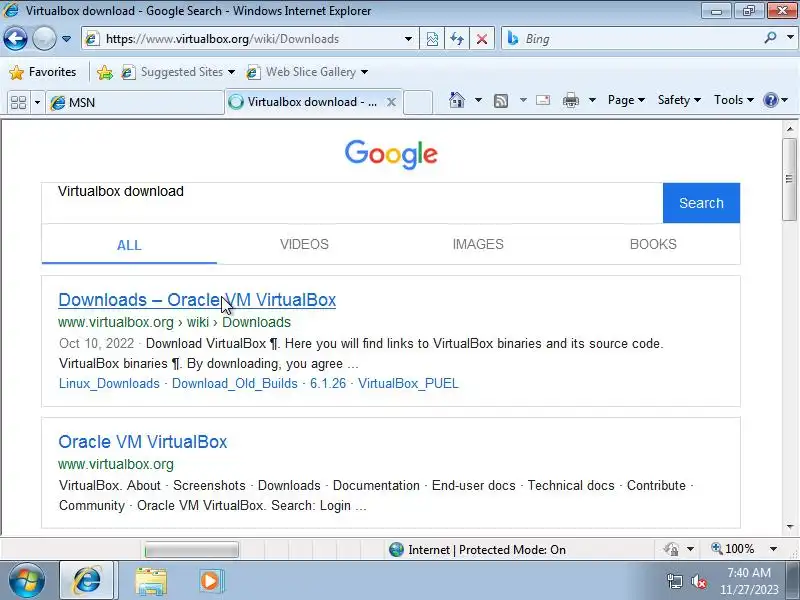Select the IMAGES results tab
This screenshot has width=800, height=600.
coord(478,244)
